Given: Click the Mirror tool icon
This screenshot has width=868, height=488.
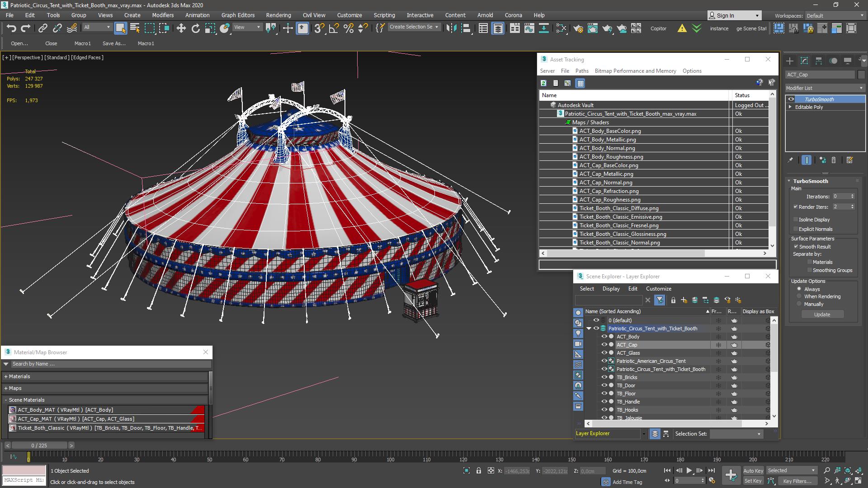Looking at the screenshot, I should (451, 28).
